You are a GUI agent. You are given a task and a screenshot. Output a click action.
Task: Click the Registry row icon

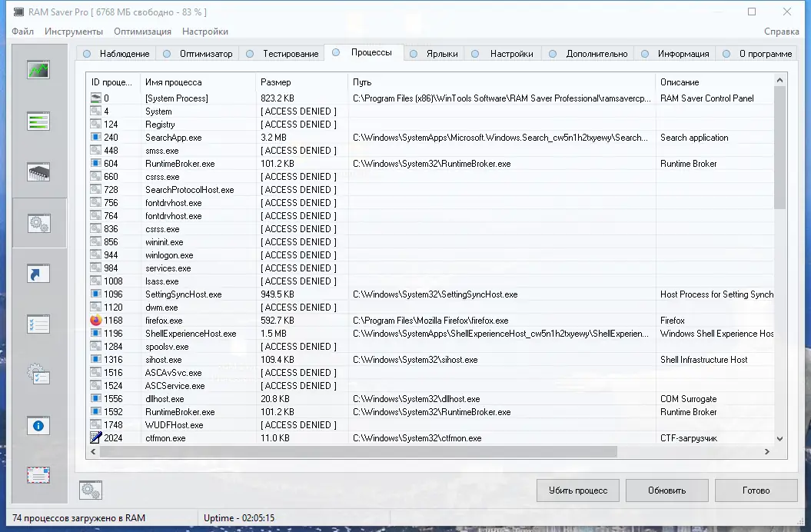tap(95, 125)
